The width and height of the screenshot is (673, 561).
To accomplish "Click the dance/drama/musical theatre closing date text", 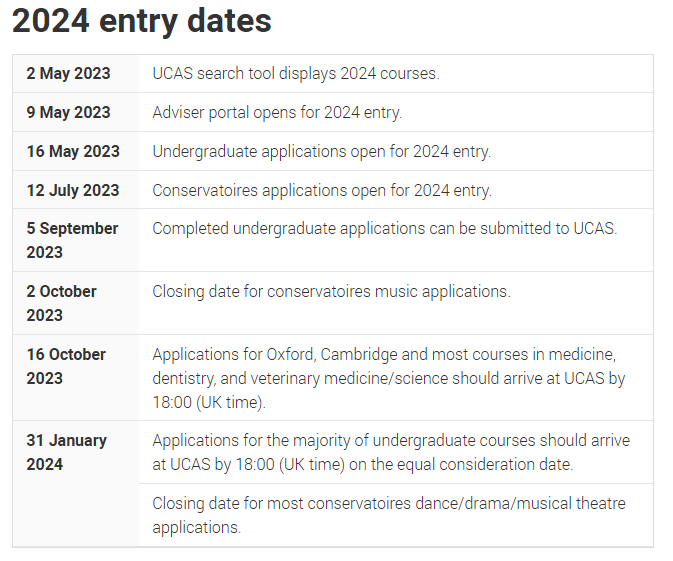I will pyautogui.click(x=389, y=516).
